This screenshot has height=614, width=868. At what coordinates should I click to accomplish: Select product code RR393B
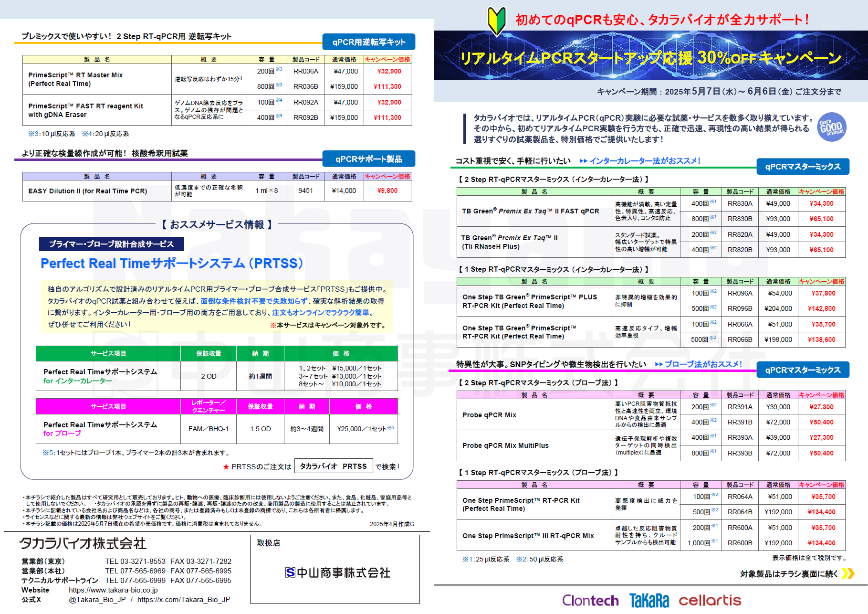[740, 453]
